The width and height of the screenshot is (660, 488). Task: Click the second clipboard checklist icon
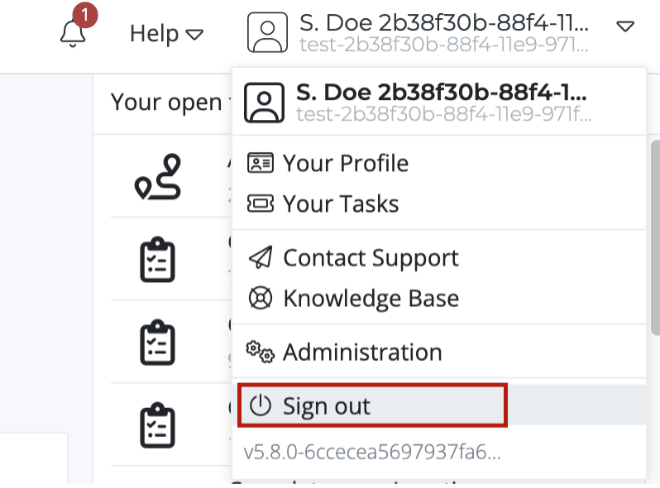click(157, 342)
